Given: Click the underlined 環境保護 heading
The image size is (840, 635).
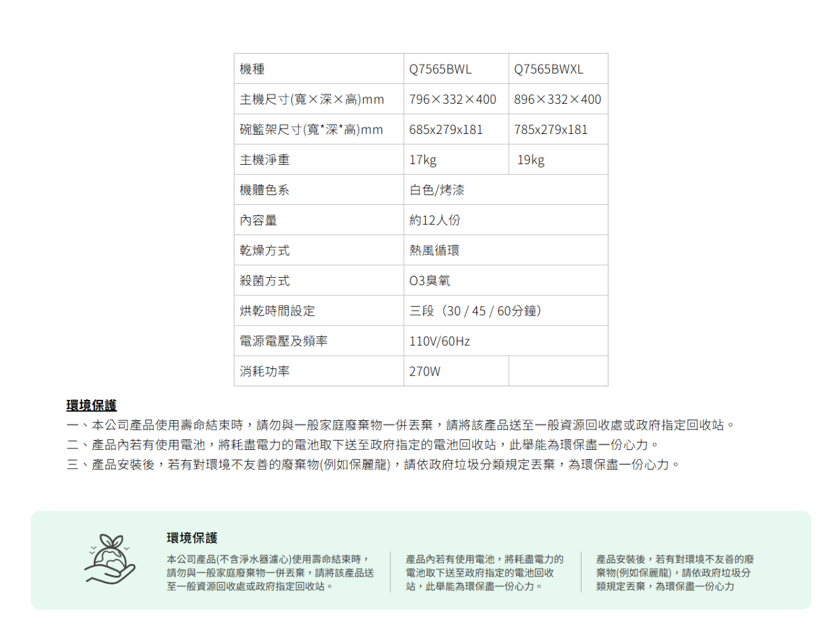Looking at the screenshot, I should point(91,405).
